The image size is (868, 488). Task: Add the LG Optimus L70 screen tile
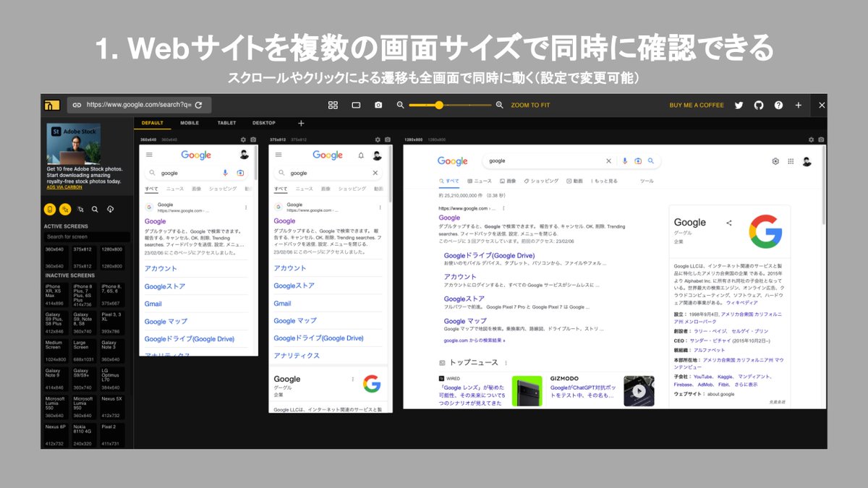click(111, 379)
